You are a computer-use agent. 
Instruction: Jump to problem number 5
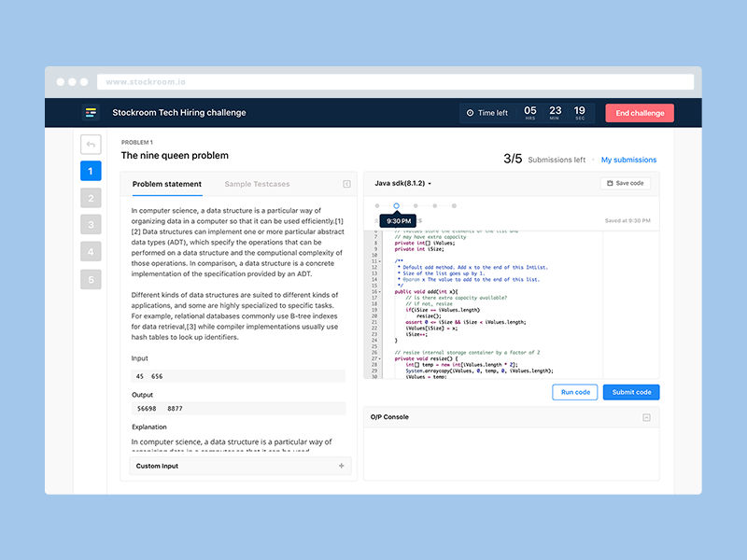pyautogui.click(x=91, y=279)
